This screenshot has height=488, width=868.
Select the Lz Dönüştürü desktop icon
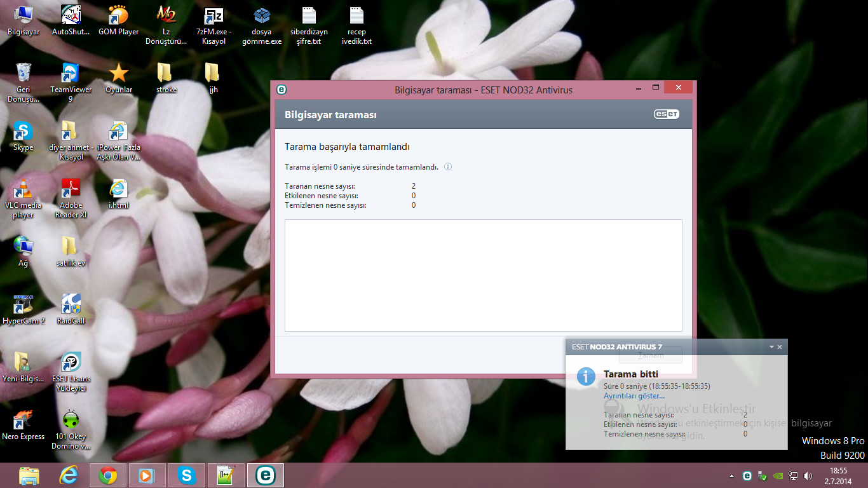[x=166, y=25]
